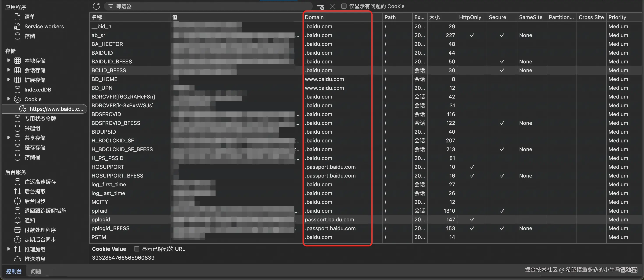Image resolution: width=644 pixels, height=280 pixels.
Task: Expand the 会话存储 tree node
Action: pyautogui.click(x=9, y=70)
